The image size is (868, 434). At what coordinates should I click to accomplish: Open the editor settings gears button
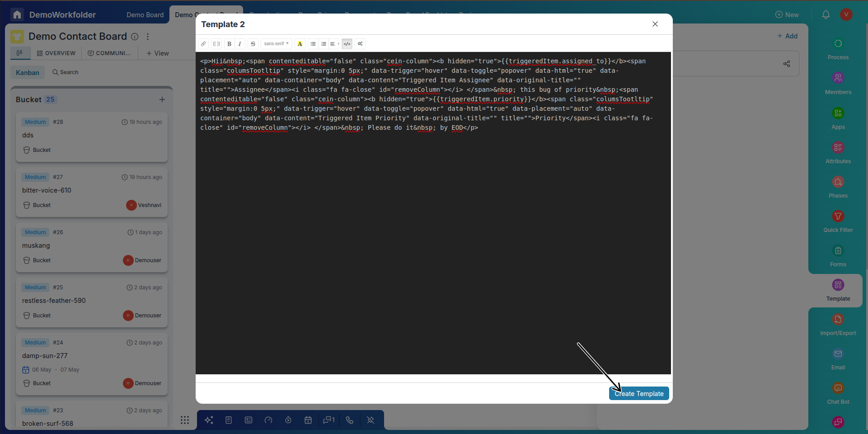(x=360, y=44)
